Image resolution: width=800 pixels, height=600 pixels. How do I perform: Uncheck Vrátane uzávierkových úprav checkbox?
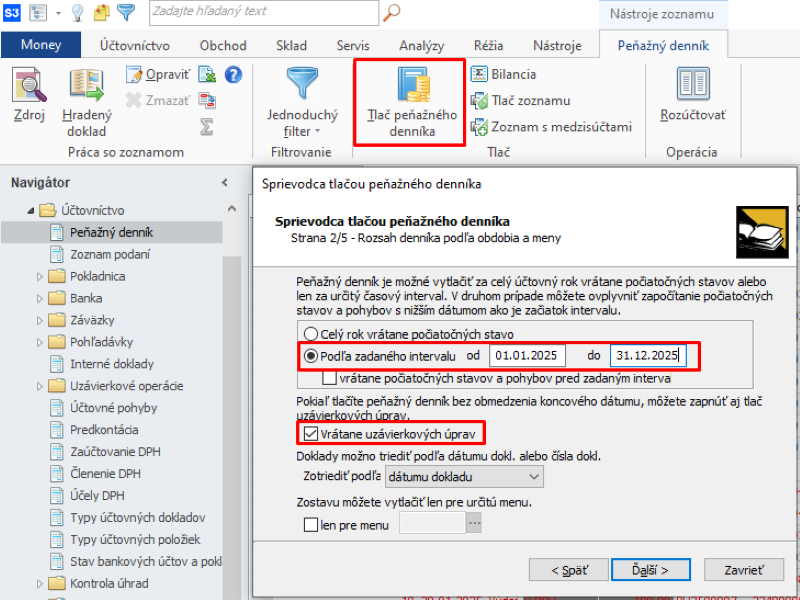[312, 434]
